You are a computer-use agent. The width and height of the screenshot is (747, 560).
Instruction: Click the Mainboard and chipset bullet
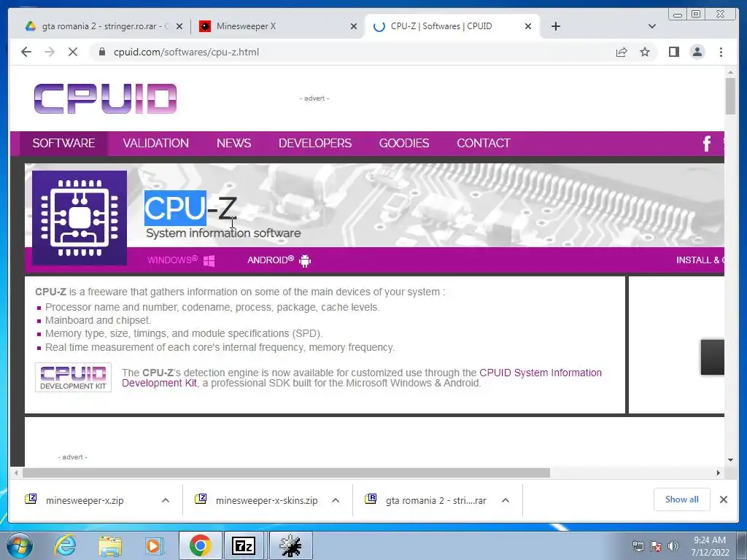click(x=98, y=320)
